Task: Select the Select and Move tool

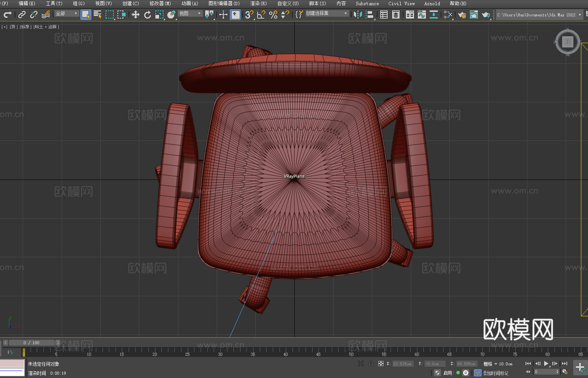Action: (x=136, y=14)
